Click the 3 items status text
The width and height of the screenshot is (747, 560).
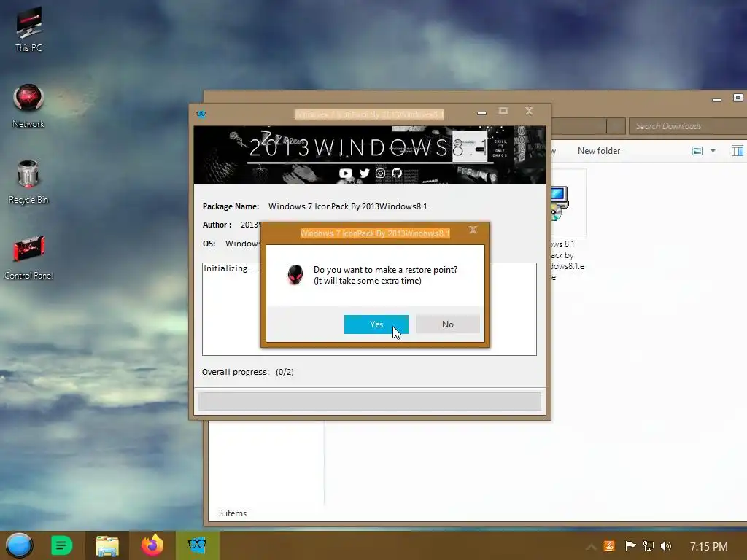coord(233,513)
